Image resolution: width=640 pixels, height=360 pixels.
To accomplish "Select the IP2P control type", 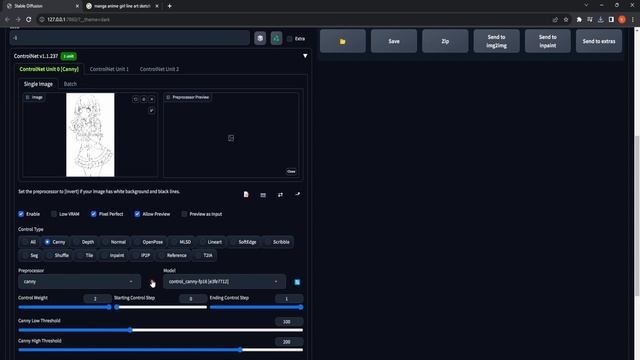I will click(x=141, y=256).
